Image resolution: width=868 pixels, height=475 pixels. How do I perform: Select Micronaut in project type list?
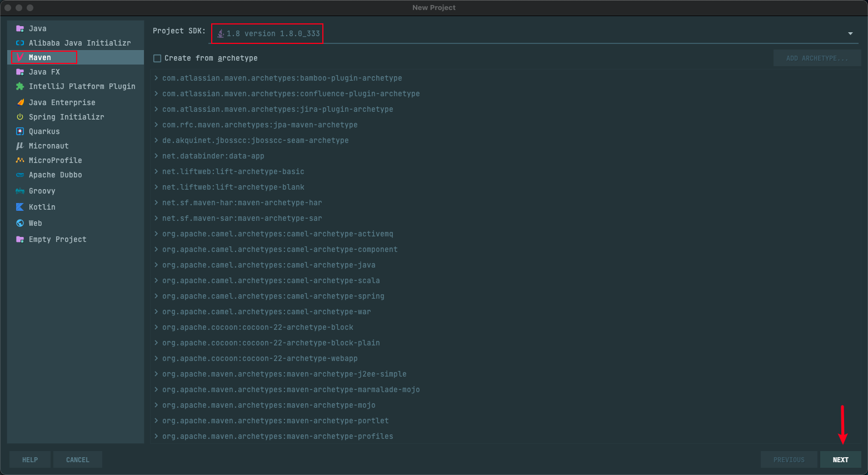pos(76,146)
